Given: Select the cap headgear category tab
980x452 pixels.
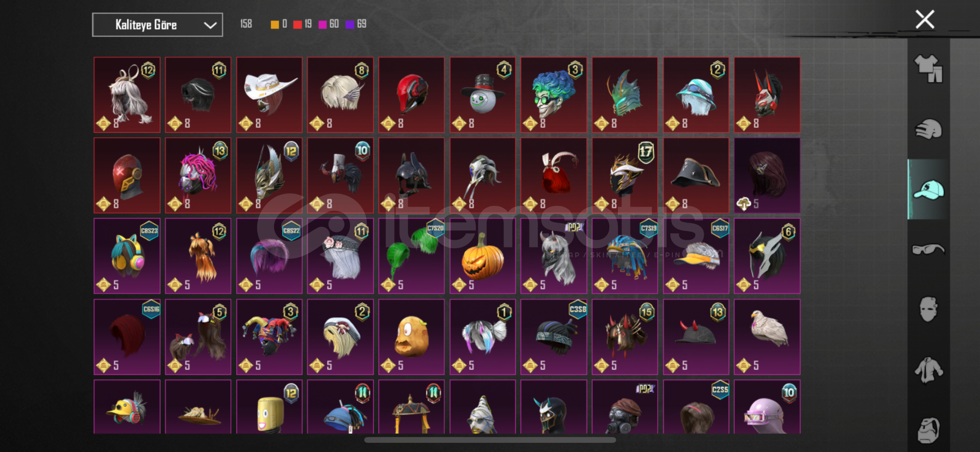Looking at the screenshot, I should click(928, 190).
